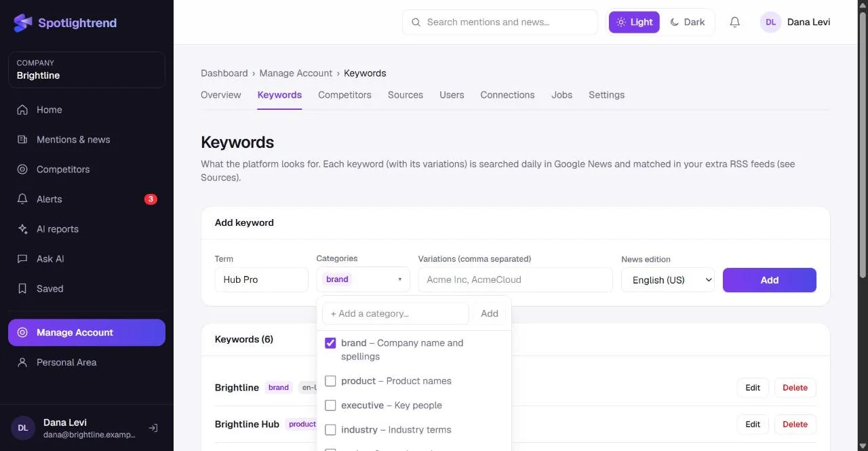This screenshot has width=868, height=451.
Task: Delete the Brightline Hub keyword
Action: [x=795, y=425]
